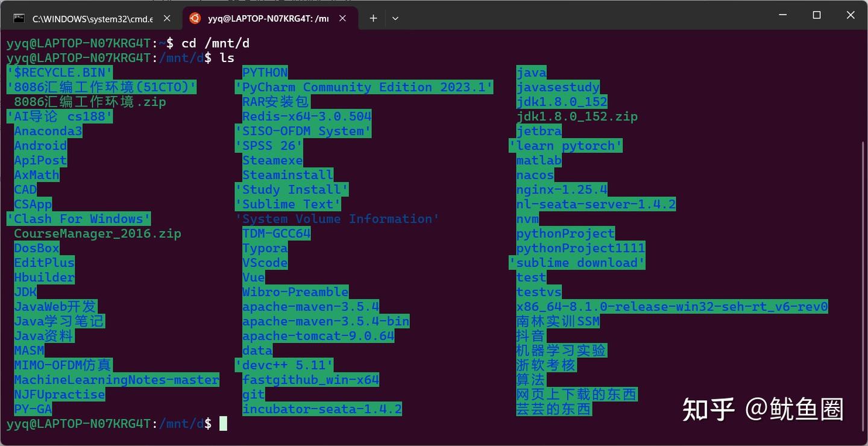Image resolution: width=868 pixels, height=446 pixels.
Task: Click the /mnt/d path in the prompt
Action: click(x=180, y=424)
